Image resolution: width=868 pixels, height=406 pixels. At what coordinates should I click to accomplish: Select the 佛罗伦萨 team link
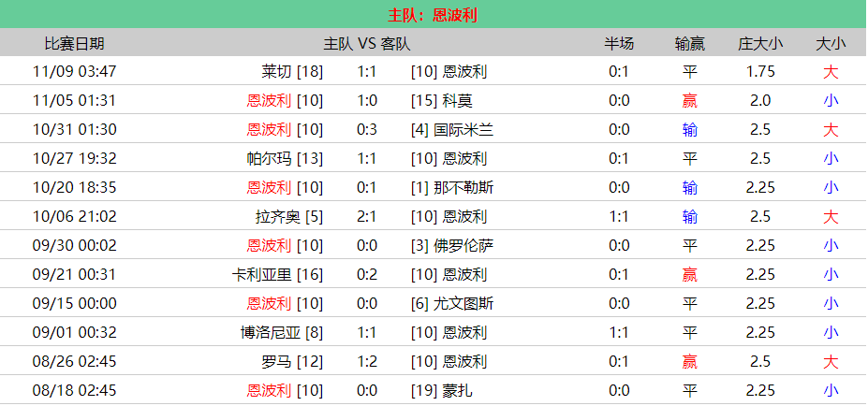point(465,245)
